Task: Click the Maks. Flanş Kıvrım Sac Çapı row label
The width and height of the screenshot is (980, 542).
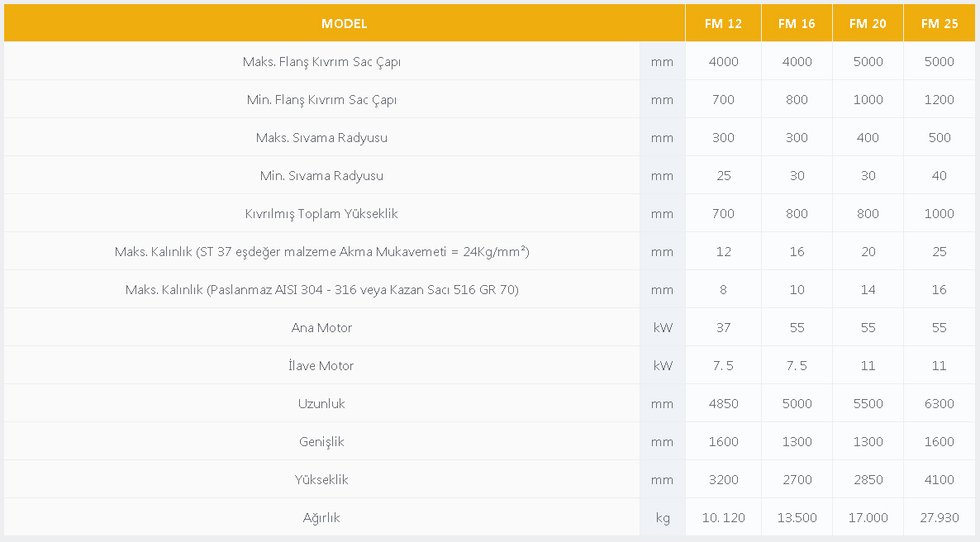Action: (x=322, y=62)
